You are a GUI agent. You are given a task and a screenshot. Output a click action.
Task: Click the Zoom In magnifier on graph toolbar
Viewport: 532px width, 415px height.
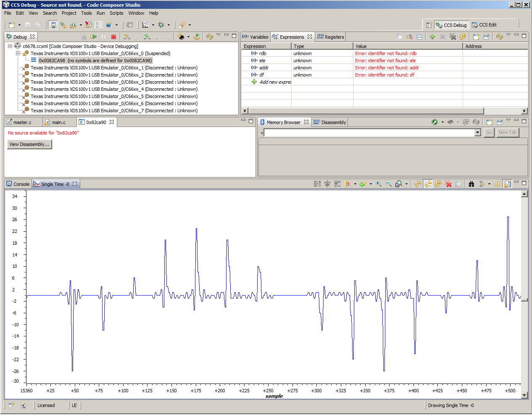379,184
